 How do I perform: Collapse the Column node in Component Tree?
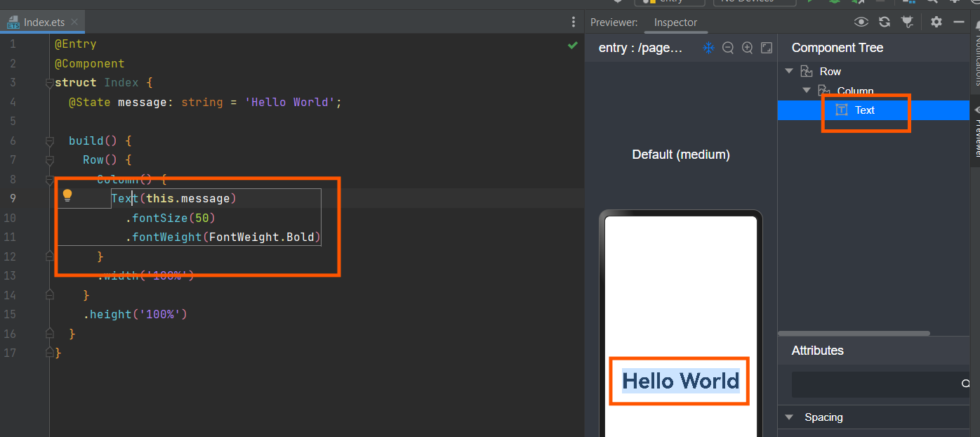point(807,90)
